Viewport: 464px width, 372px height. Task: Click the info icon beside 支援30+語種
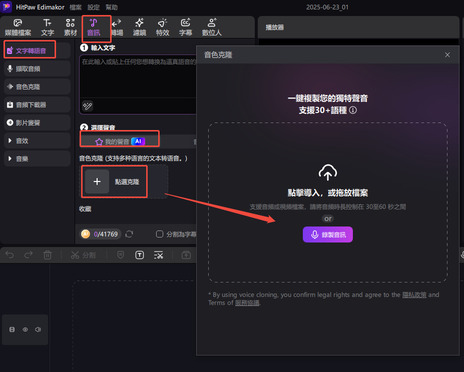click(x=353, y=110)
